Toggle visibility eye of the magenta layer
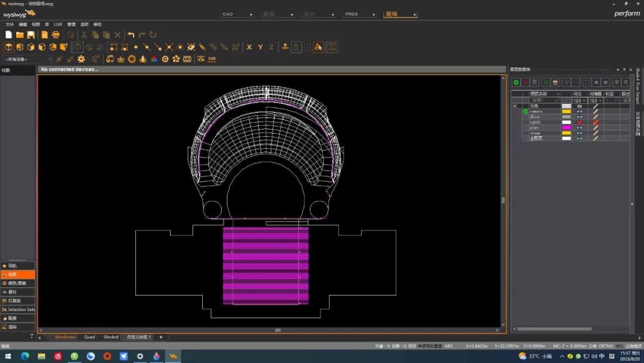This screenshot has height=363, width=644. pos(579,128)
